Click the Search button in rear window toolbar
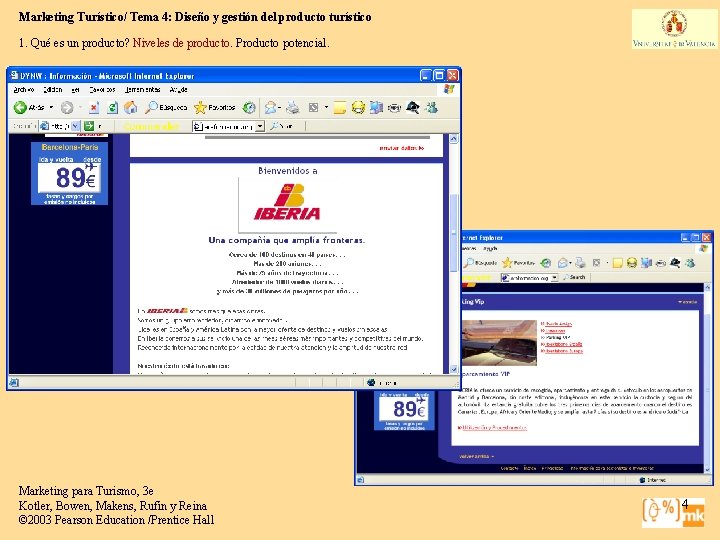The width and height of the screenshot is (720, 540). [x=574, y=277]
